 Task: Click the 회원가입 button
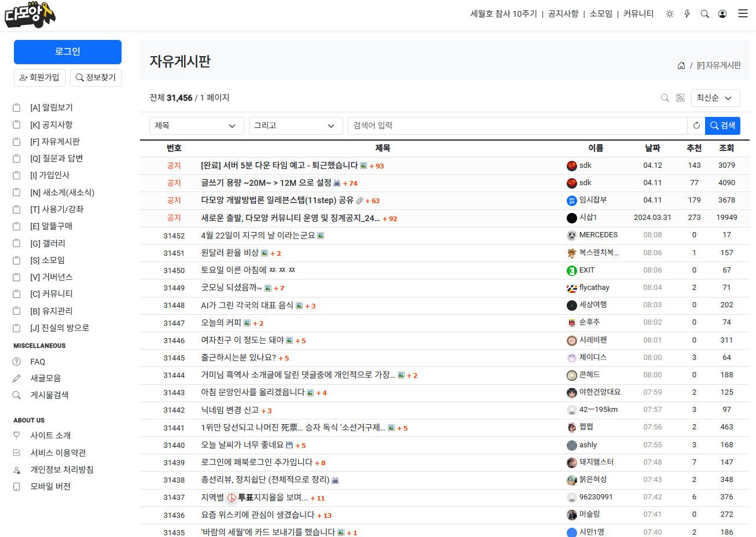(x=39, y=78)
